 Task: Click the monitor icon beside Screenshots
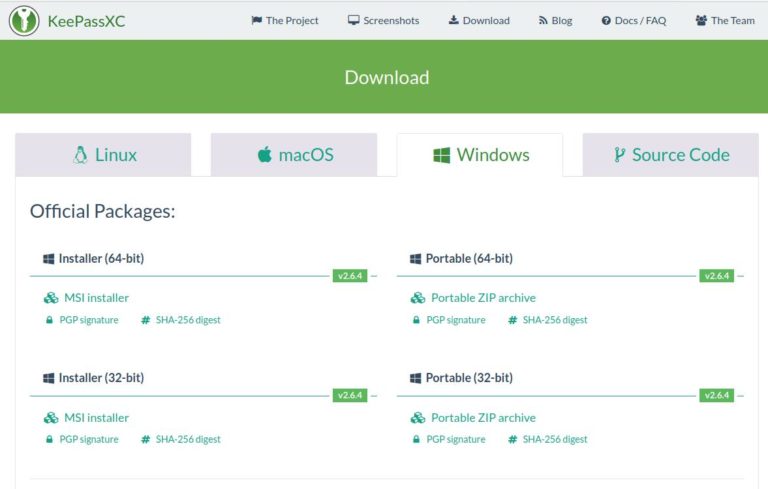(x=354, y=20)
